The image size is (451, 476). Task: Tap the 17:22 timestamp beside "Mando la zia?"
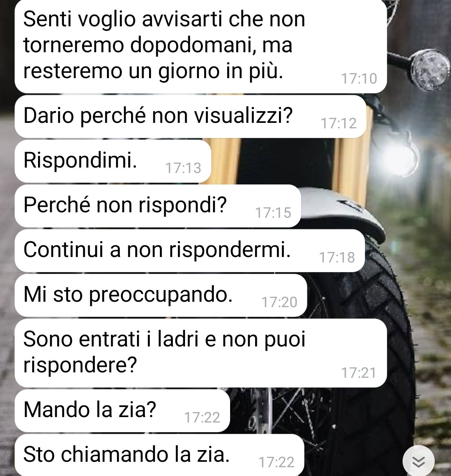202,417
